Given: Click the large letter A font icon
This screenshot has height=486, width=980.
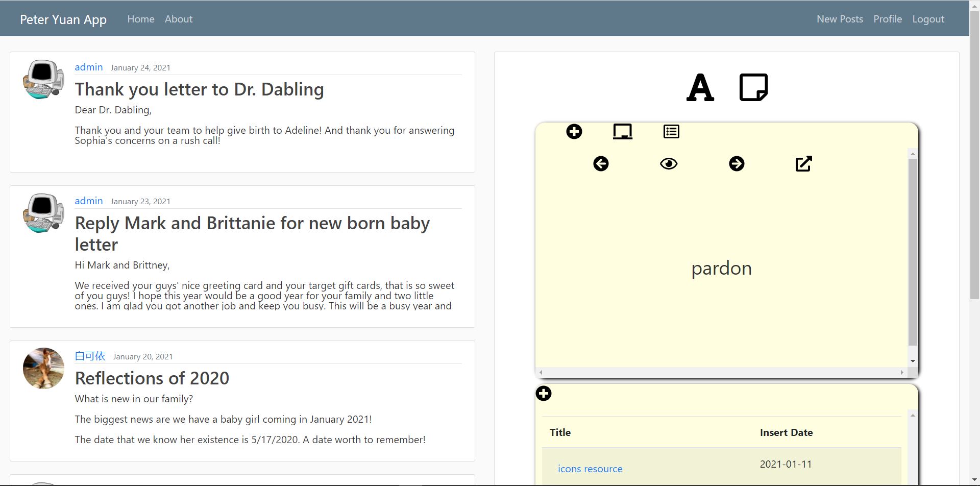Looking at the screenshot, I should coord(700,88).
